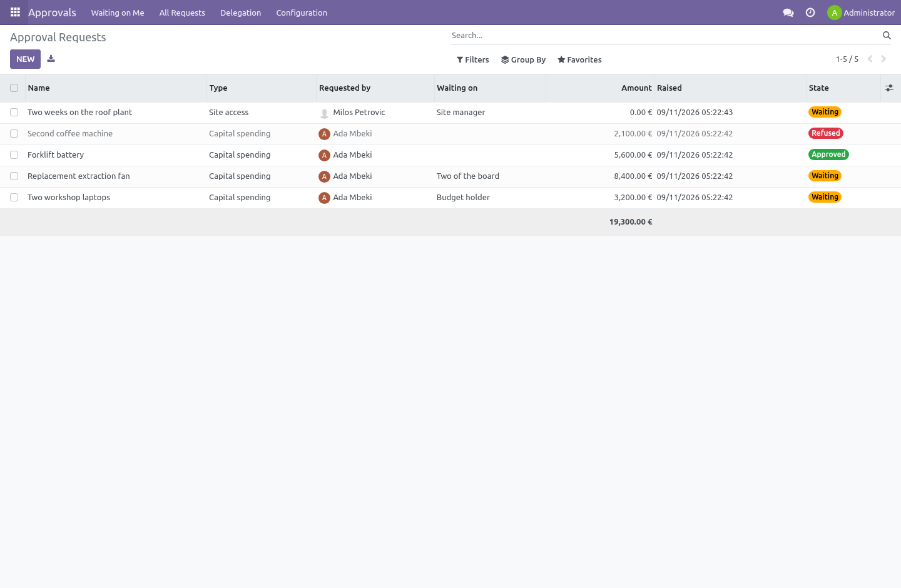The width and height of the screenshot is (901, 588).
Task: Click the 1-5 / 5 pager counter
Action: coord(847,59)
